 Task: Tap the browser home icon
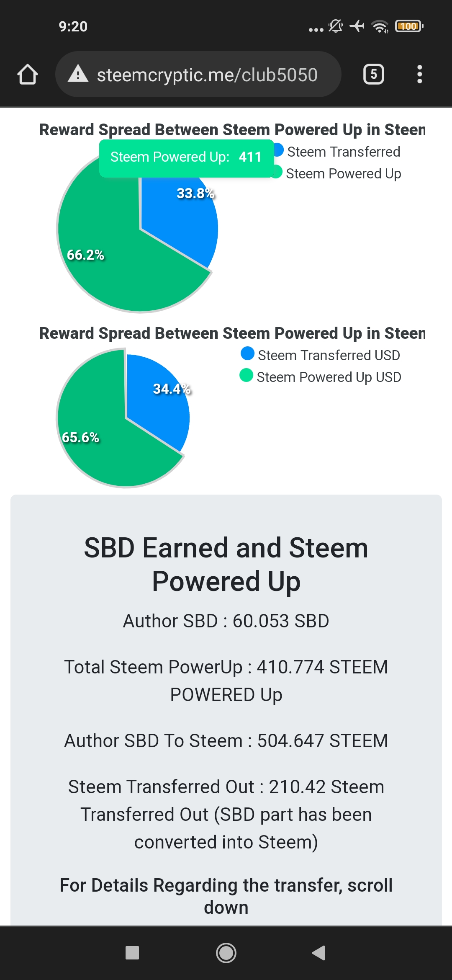[28, 75]
